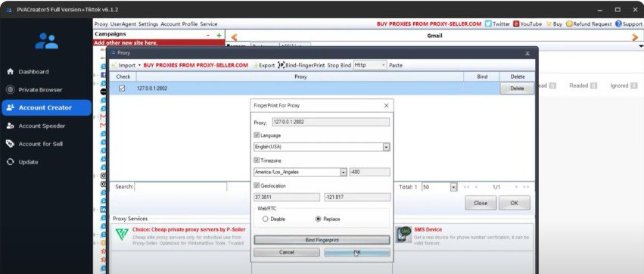This screenshot has height=274, width=644.
Task: Click the Twitter icon in the top bar
Action: (x=488, y=23)
